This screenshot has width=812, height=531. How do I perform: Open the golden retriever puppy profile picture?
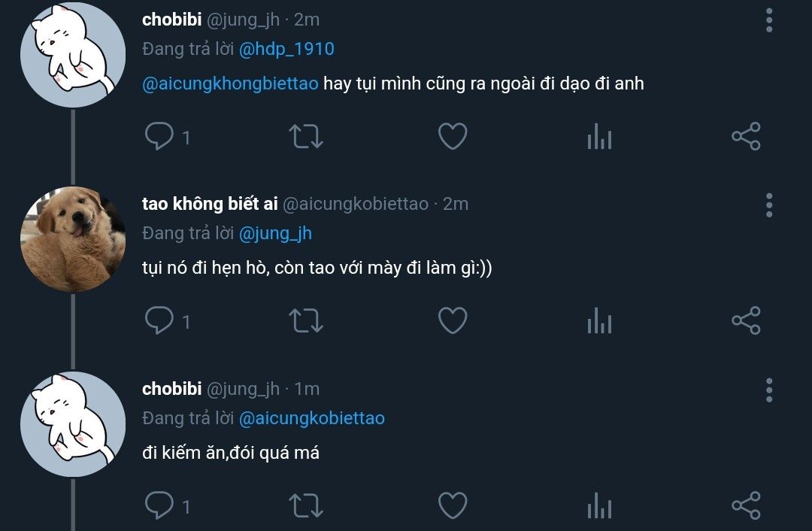coord(72,239)
